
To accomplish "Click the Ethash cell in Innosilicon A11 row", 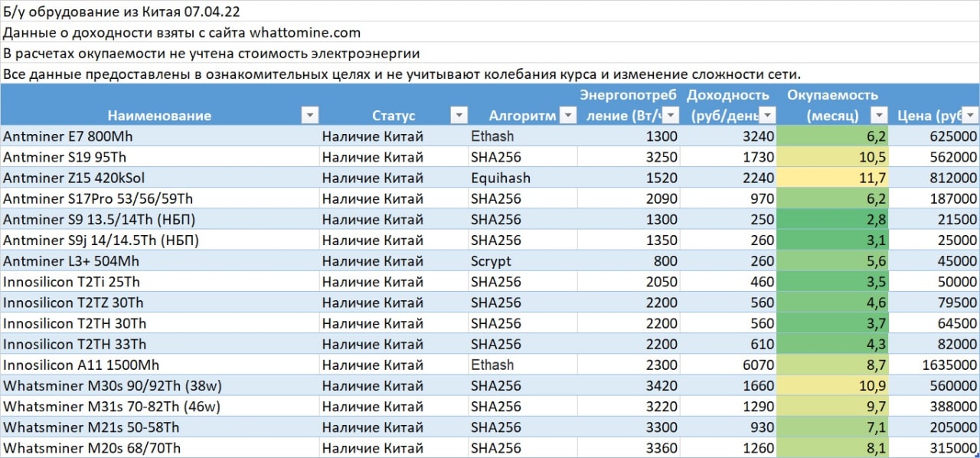I will (x=523, y=365).
